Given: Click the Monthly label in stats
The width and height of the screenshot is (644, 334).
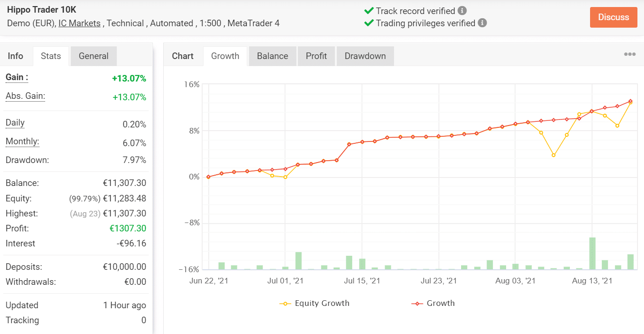Looking at the screenshot, I should [22, 141].
